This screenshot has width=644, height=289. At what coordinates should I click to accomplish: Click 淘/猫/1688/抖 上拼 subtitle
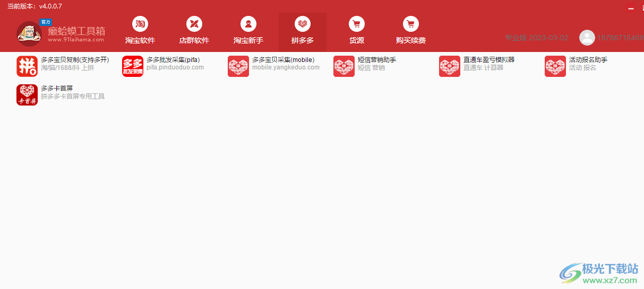pyautogui.click(x=67, y=68)
